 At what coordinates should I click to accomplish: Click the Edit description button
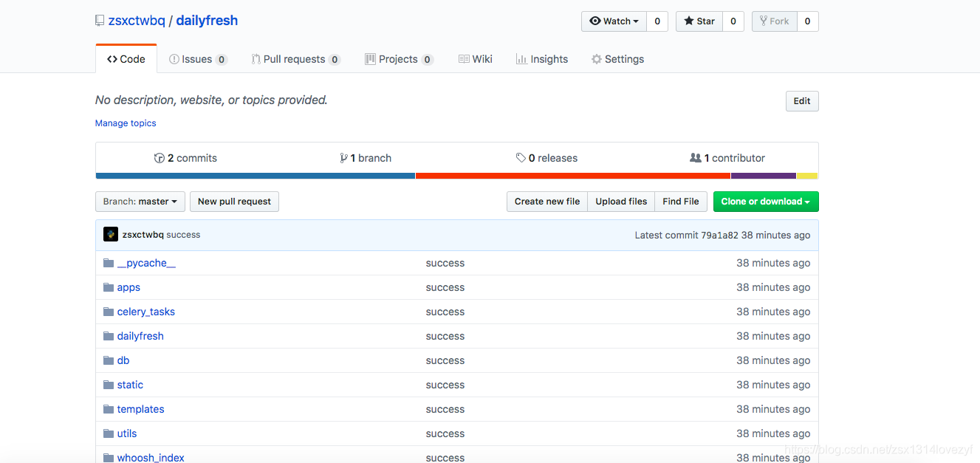(x=802, y=101)
